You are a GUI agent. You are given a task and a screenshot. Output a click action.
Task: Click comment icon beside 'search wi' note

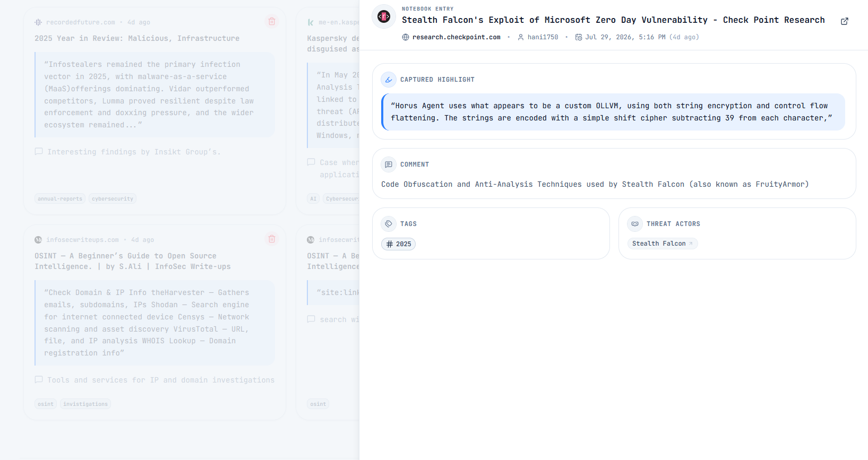311,319
